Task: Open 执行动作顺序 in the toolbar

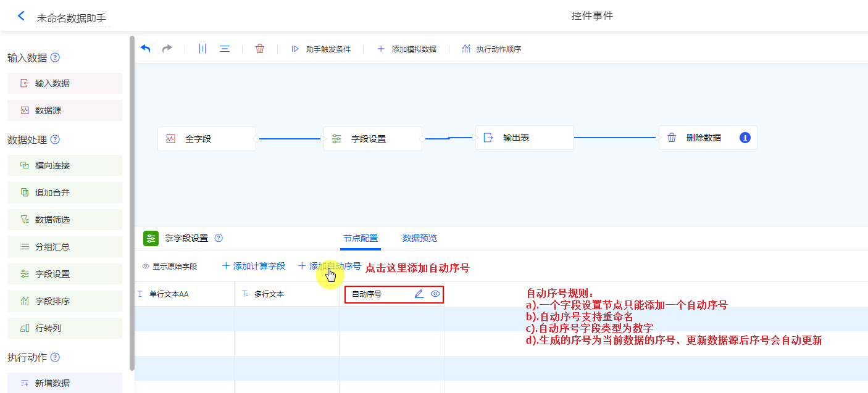Action: point(491,49)
